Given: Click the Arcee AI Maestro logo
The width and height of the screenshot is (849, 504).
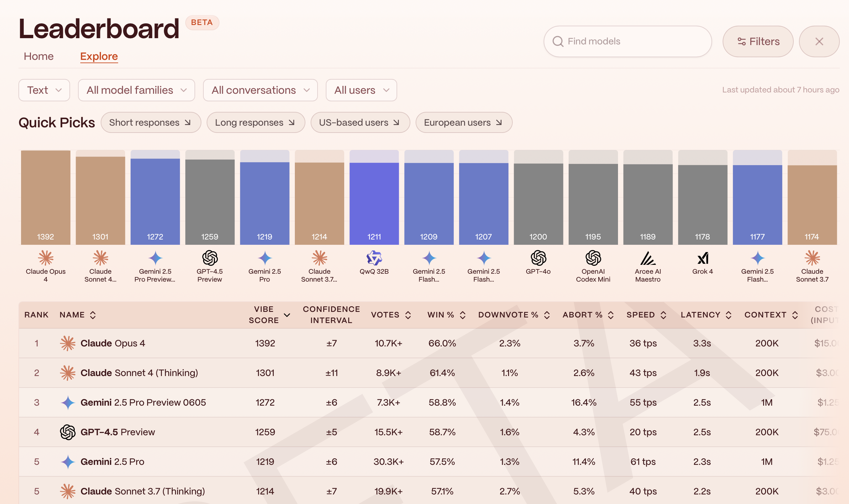Looking at the screenshot, I should (648, 258).
